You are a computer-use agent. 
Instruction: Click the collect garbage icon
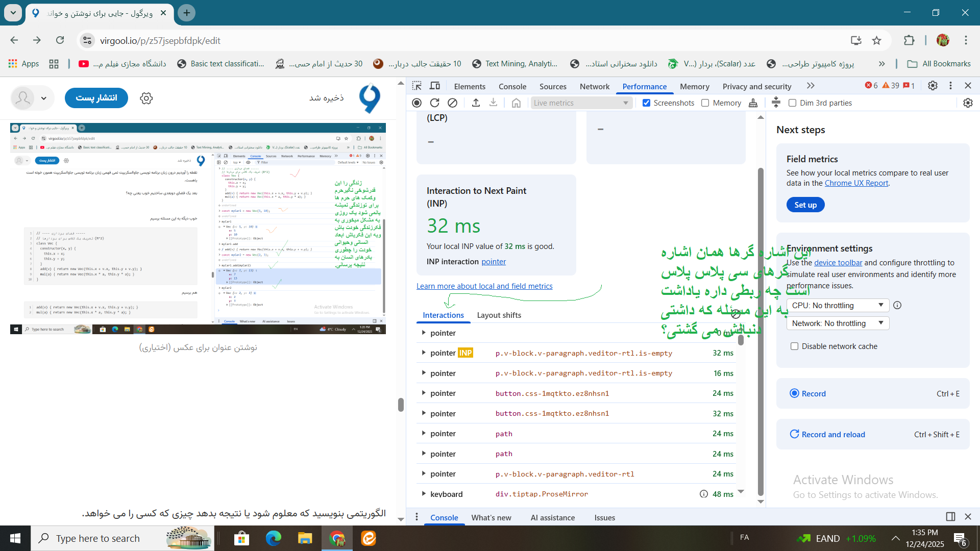[x=753, y=103]
